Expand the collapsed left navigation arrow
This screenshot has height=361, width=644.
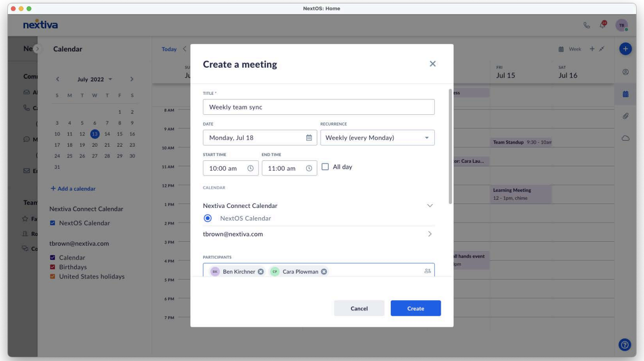click(x=37, y=49)
